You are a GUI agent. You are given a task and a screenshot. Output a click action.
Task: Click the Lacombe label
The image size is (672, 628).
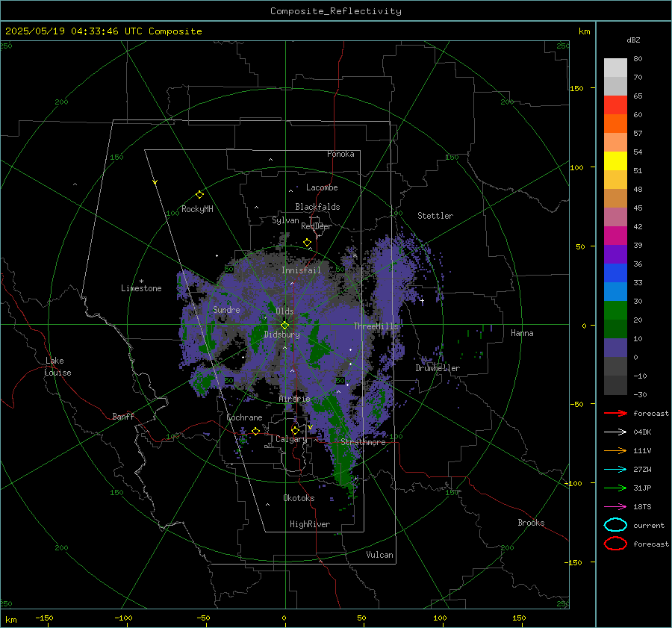(322, 187)
